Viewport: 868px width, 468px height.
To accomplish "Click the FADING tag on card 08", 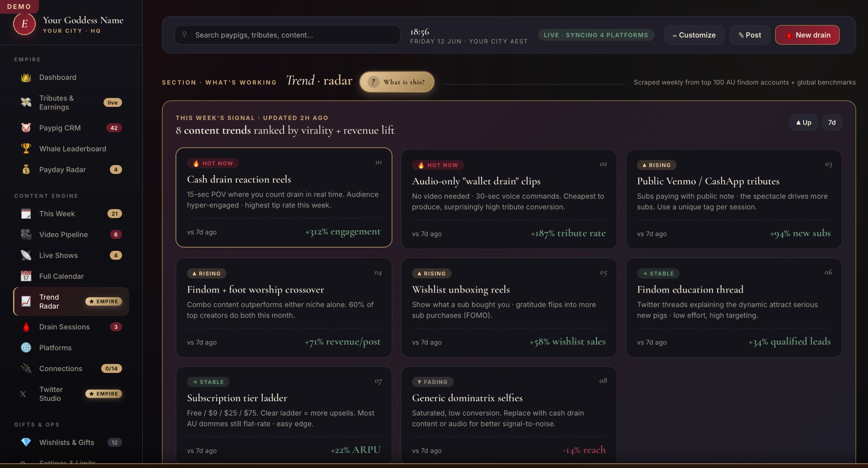I will click(x=433, y=382).
